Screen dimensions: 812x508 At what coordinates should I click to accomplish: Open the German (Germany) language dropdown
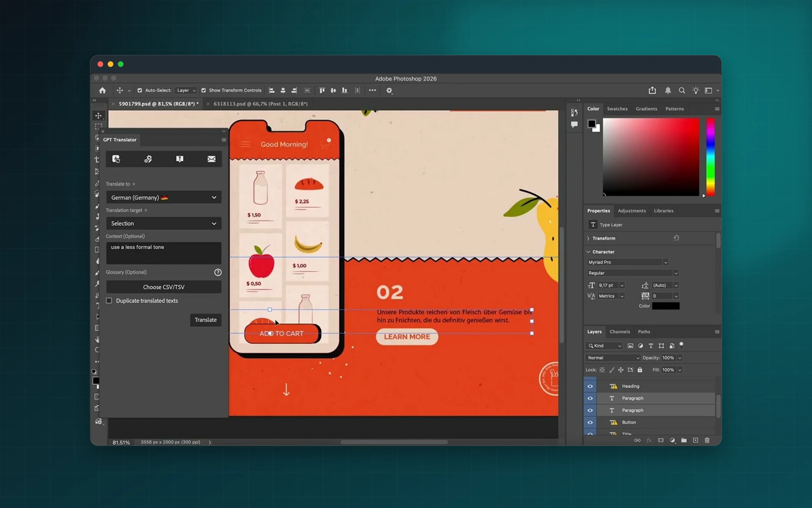click(x=164, y=197)
